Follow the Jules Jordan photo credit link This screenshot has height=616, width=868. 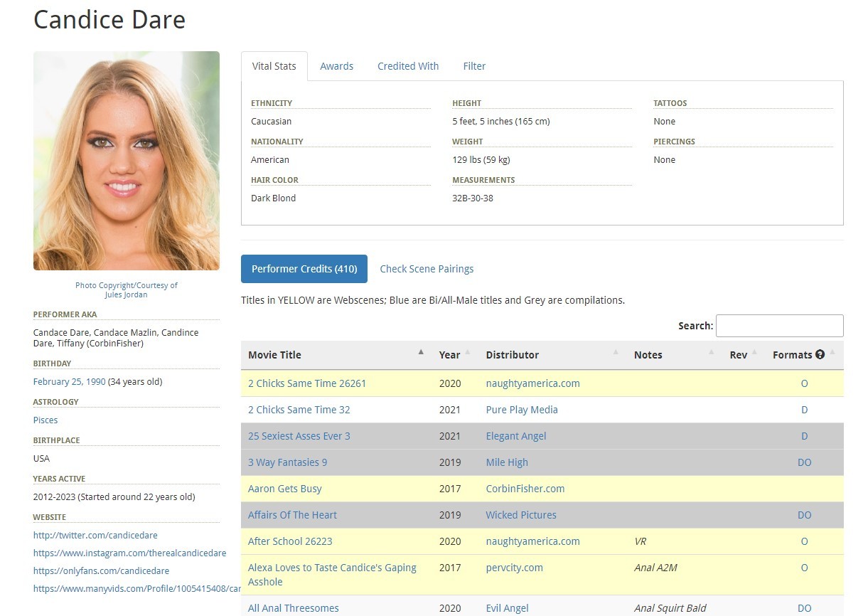(126, 294)
